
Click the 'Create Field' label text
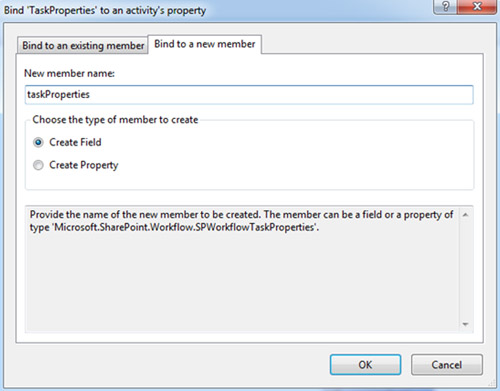(75, 142)
